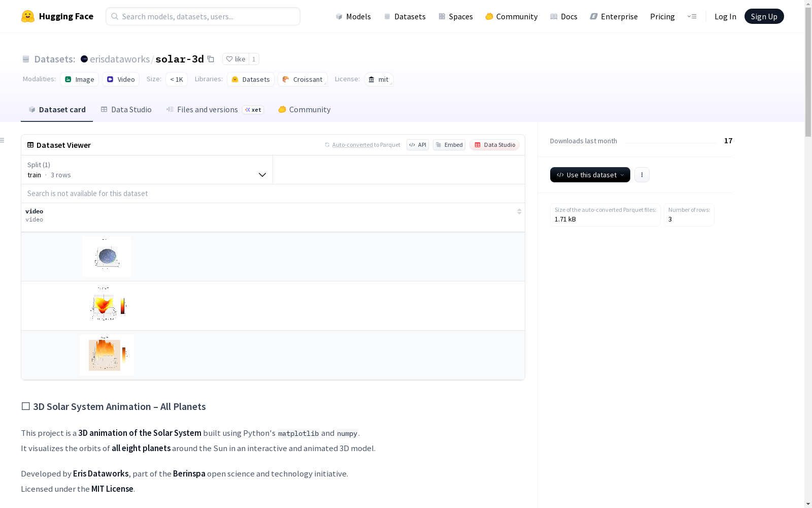Open Enterprise in the top navigation
The image size is (812, 508).
(614, 16)
